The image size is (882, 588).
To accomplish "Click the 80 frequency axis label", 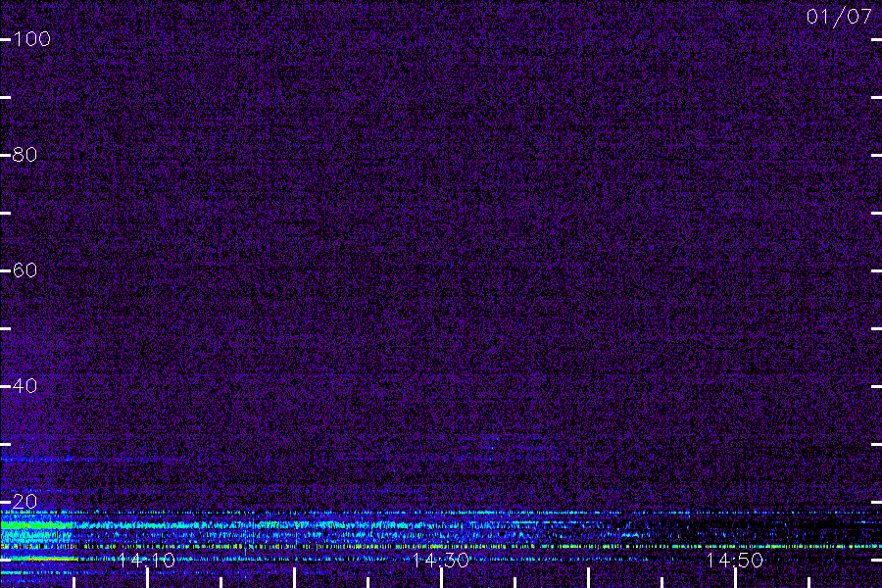I will (24, 154).
